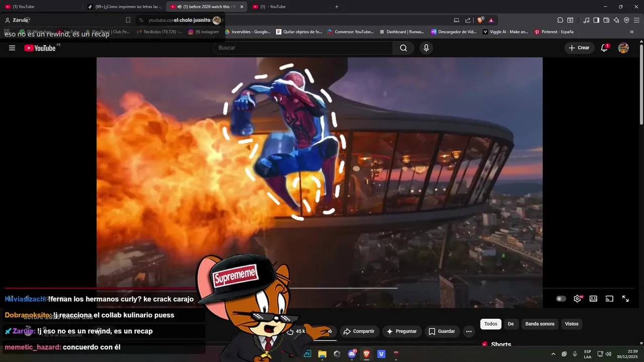644x362 pixels.
Task: Open the blue V app on taskbar
Action: 381,354
